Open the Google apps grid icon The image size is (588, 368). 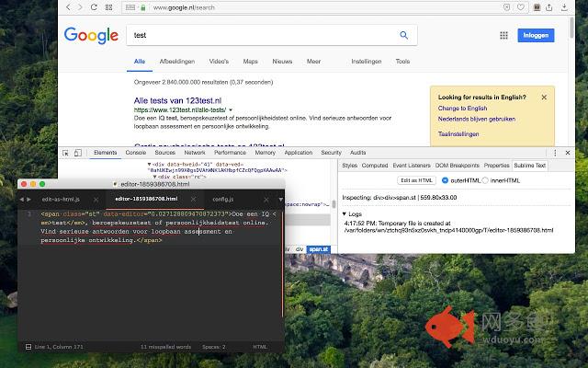[x=503, y=35]
